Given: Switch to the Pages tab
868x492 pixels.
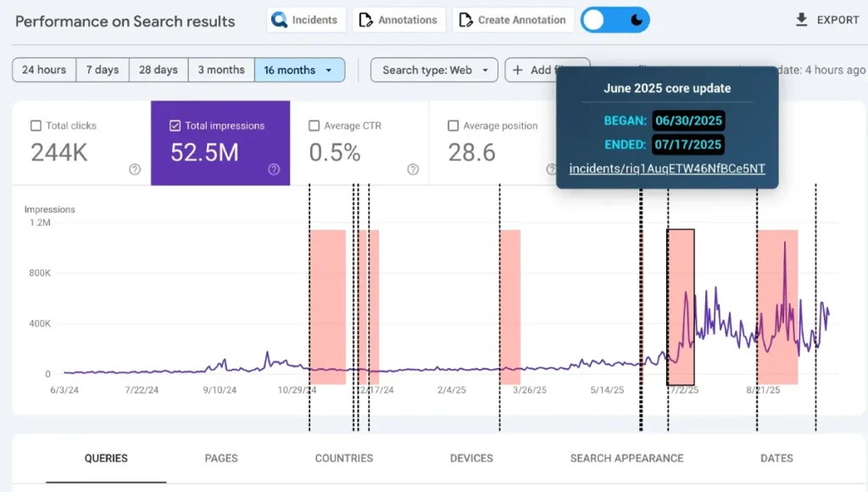Looking at the screenshot, I should (221, 458).
